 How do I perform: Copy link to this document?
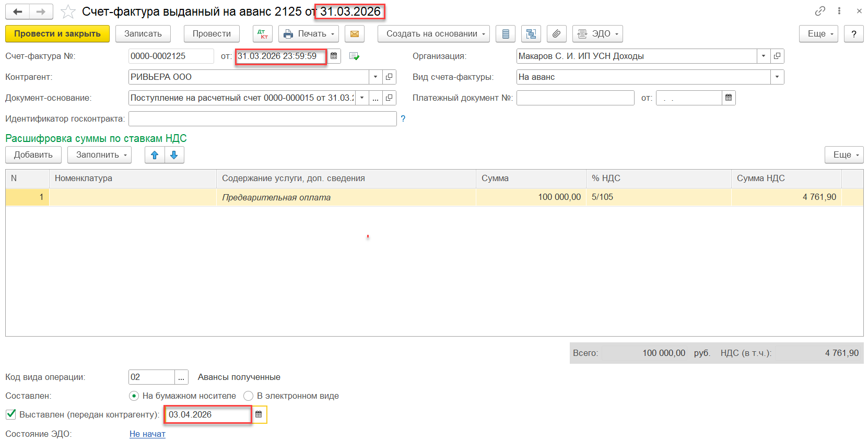[820, 11]
